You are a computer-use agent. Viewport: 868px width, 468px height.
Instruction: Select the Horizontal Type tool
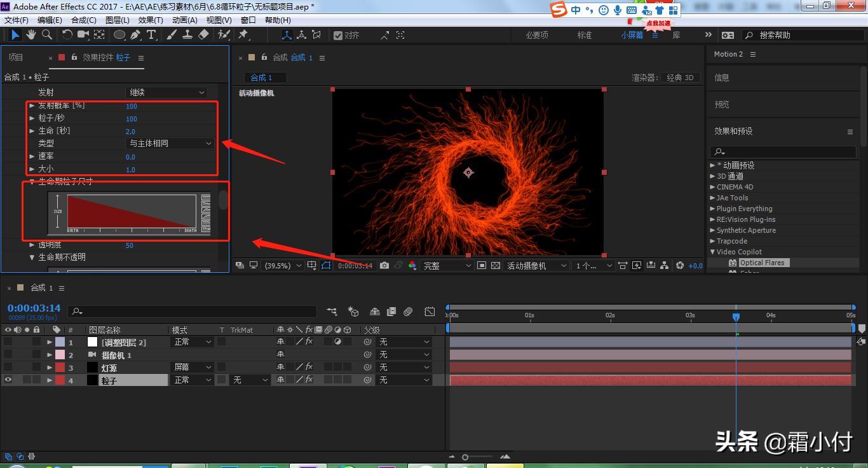click(151, 35)
